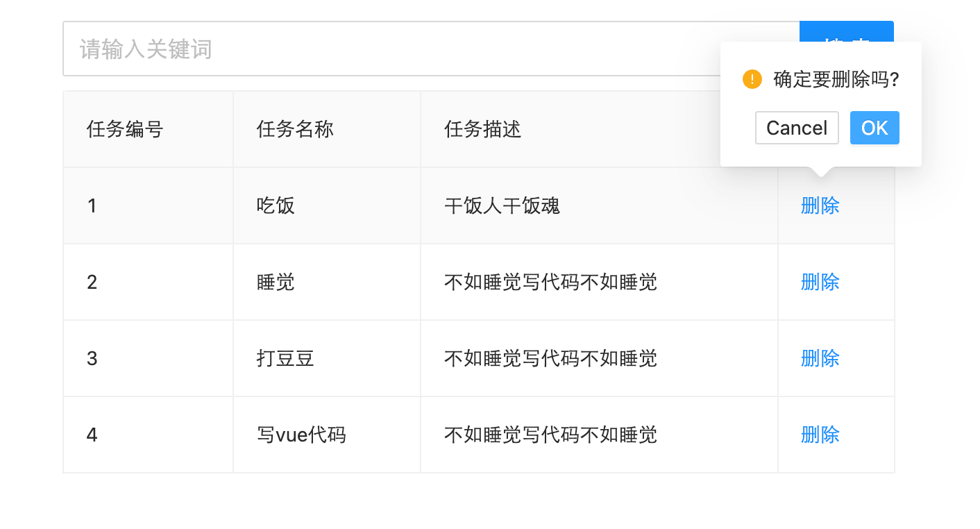
Task: Click the 确定要删除吗? confirmation message
Action: 836,79
